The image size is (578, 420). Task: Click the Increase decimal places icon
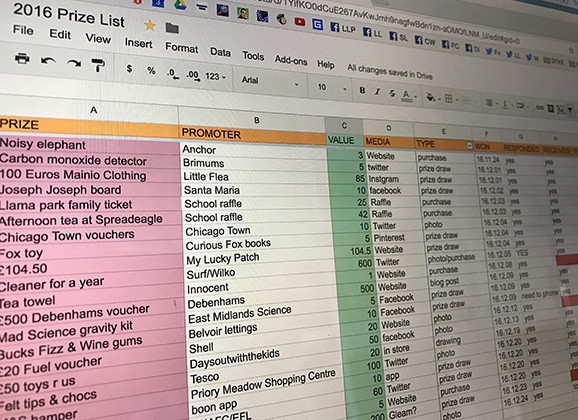[193, 76]
